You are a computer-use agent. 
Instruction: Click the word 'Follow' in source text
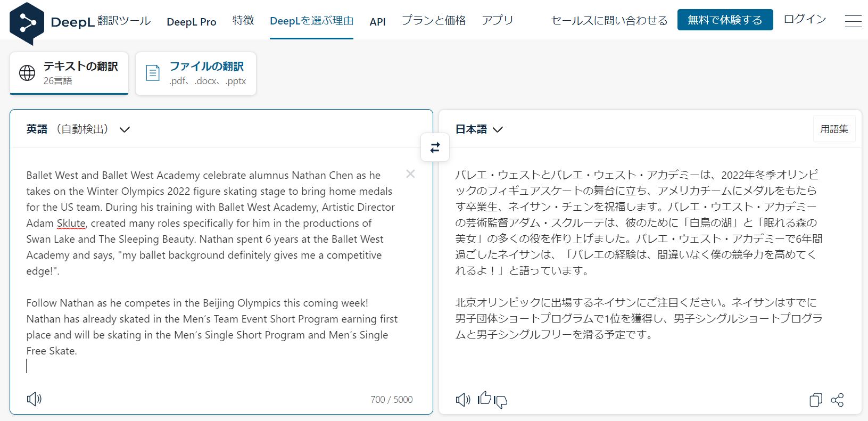click(x=42, y=303)
